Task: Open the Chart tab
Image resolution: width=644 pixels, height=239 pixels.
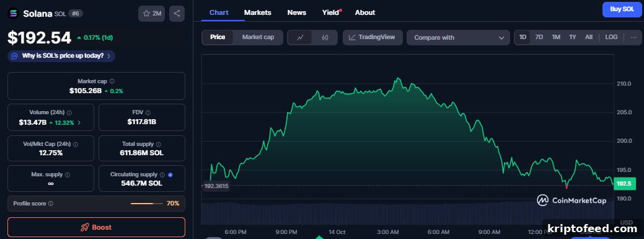Action: coord(219,12)
